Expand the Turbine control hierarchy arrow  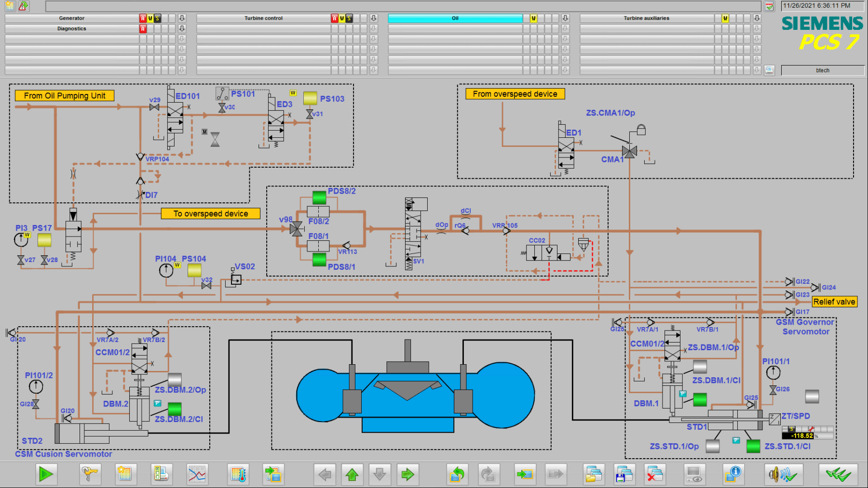coord(374,18)
